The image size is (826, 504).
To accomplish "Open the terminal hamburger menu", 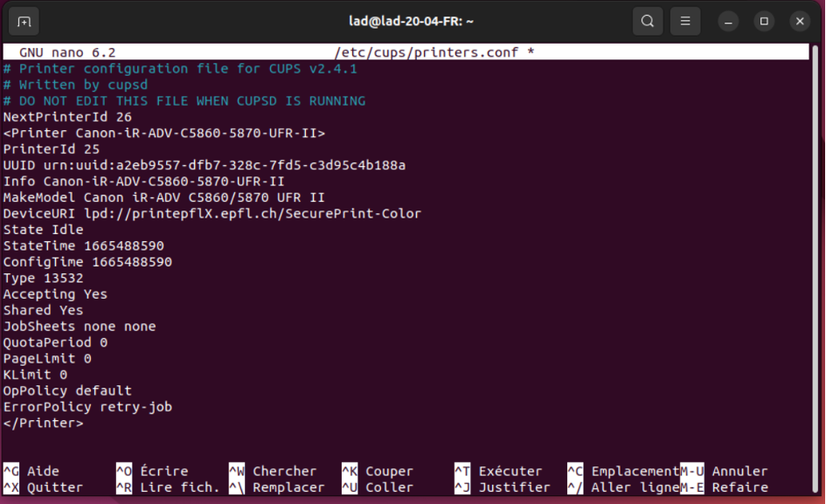I will [x=684, y=21].
